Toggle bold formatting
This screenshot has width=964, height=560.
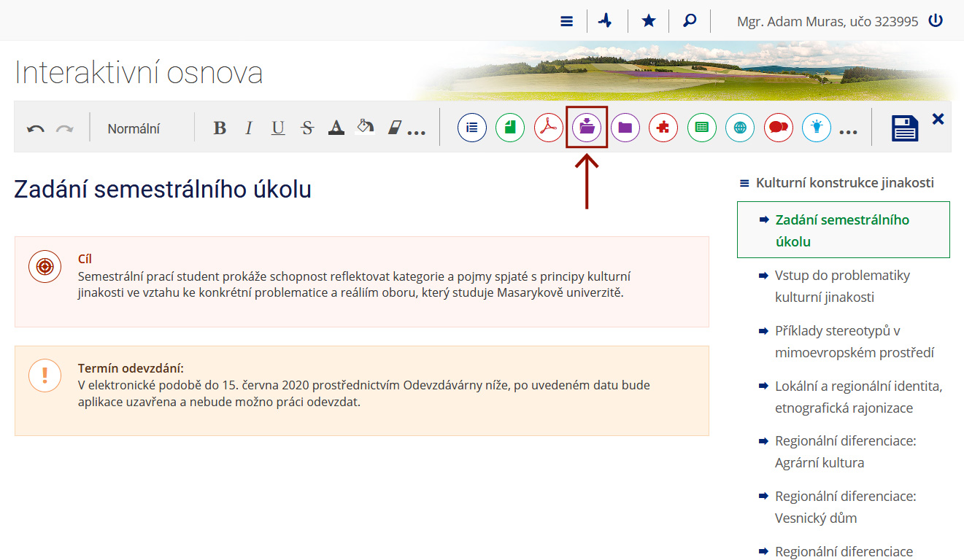(x=220, y=128)
